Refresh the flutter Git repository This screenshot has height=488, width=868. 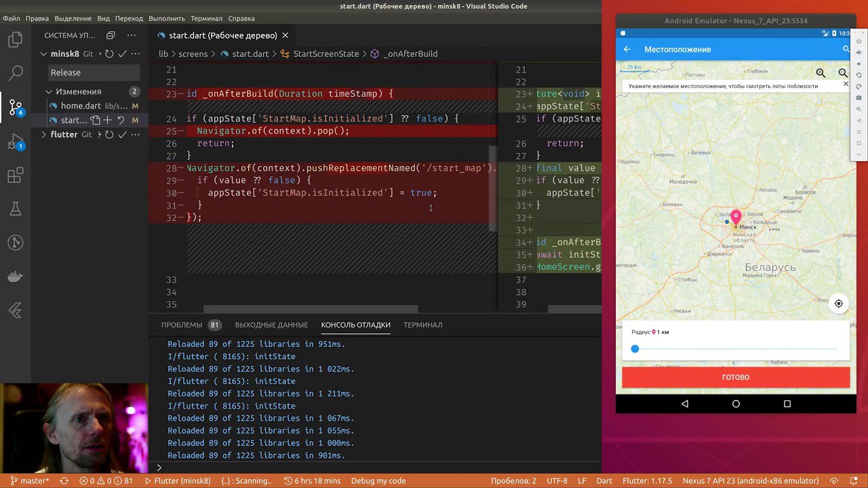[108, 134]
